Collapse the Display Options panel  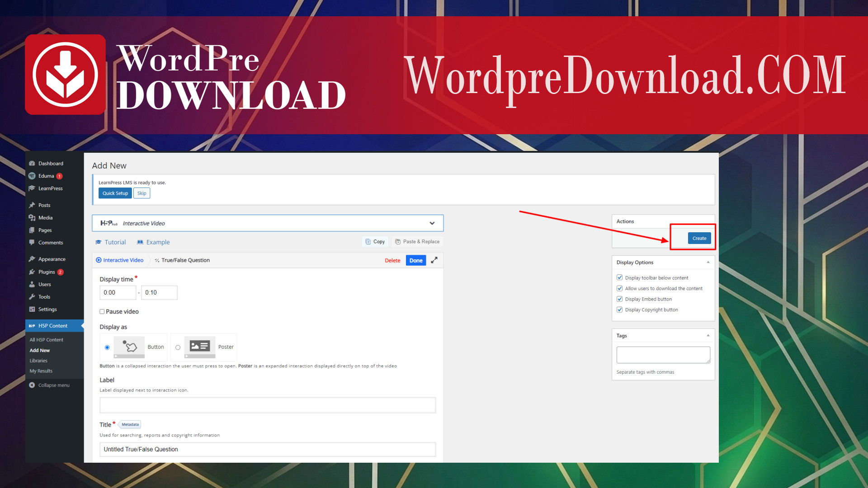coord(708,262)
